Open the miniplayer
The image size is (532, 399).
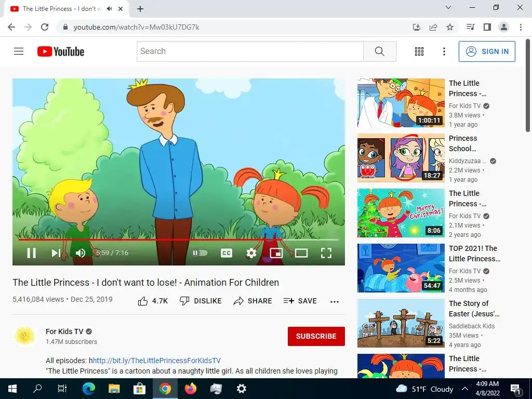click(276, 253)
